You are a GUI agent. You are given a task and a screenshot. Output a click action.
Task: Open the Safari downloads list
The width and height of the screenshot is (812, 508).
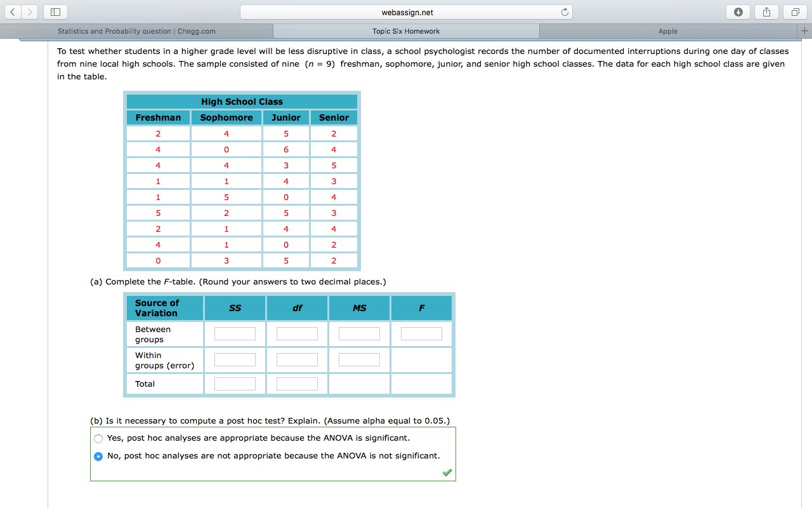739,12
